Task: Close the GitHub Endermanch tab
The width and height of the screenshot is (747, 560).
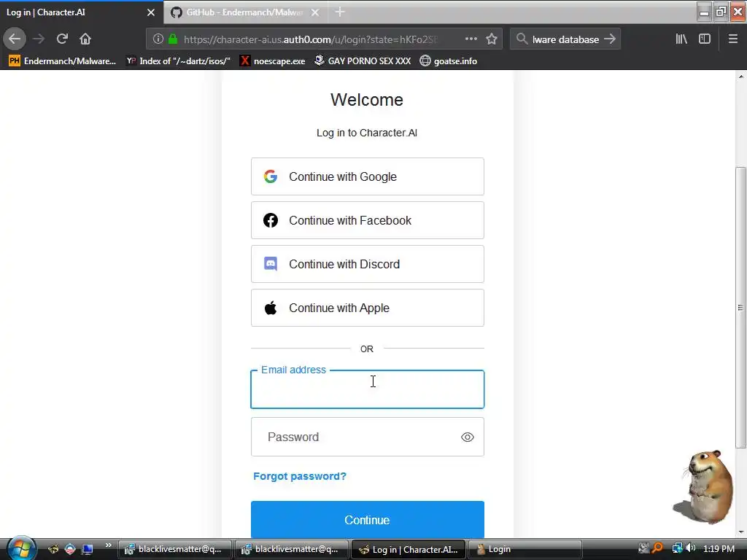Action: point(315,12)
